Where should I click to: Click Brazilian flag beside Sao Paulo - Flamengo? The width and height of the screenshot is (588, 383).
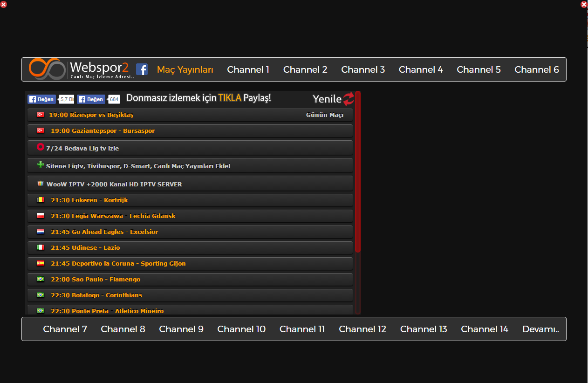[41, 279]
